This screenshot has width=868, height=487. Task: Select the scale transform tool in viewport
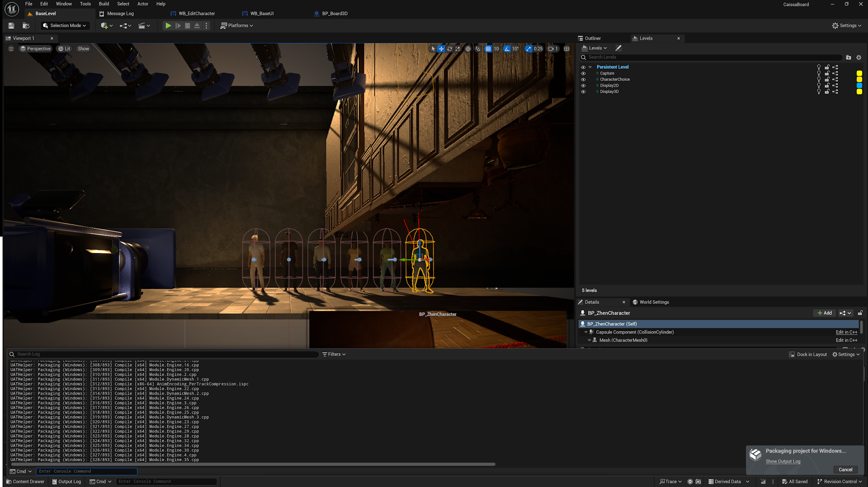(458, 49)
